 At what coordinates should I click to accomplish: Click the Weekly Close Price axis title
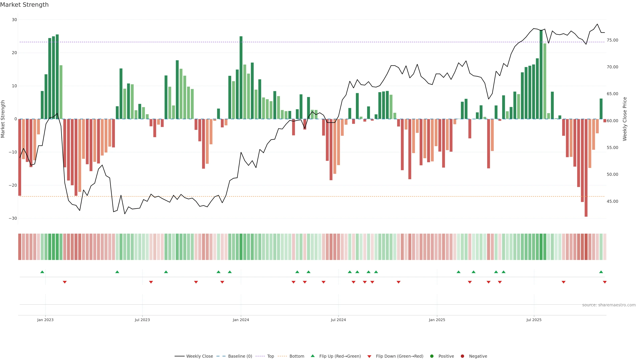coord(625,119)
